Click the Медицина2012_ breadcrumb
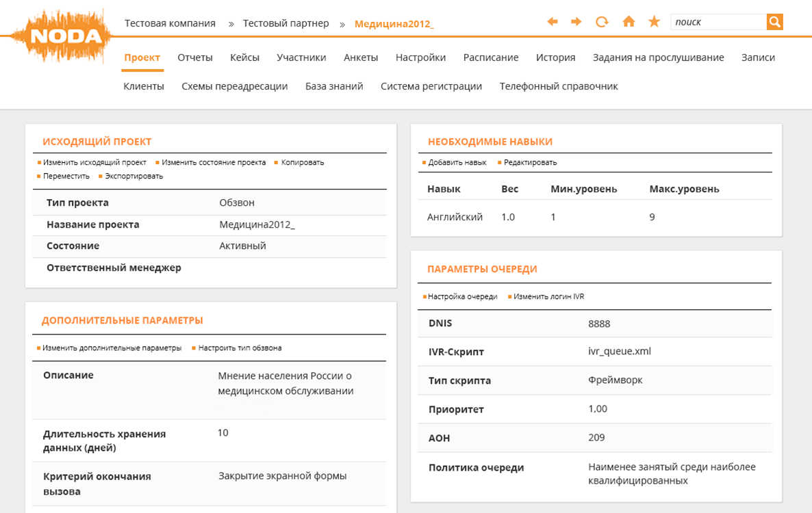 click(394, 24)
